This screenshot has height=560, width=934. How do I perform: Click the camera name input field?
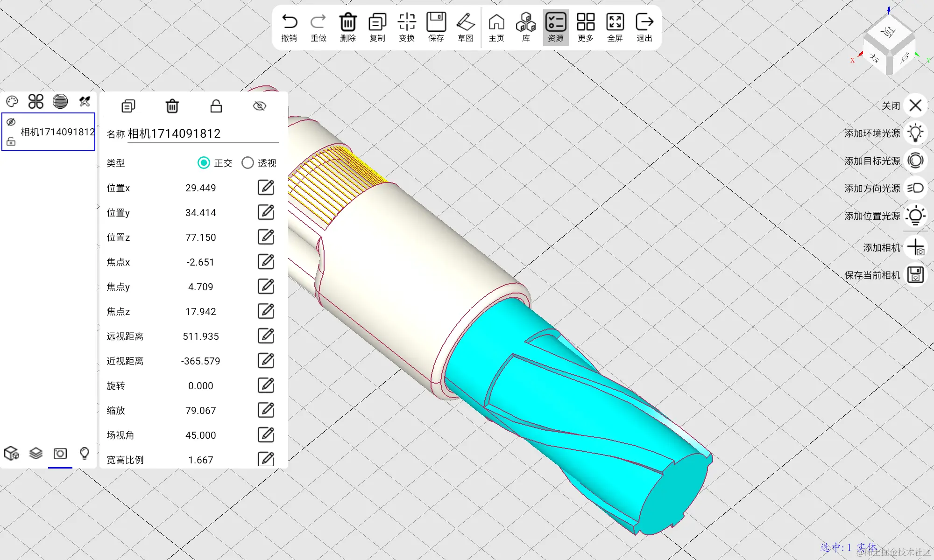203,134
